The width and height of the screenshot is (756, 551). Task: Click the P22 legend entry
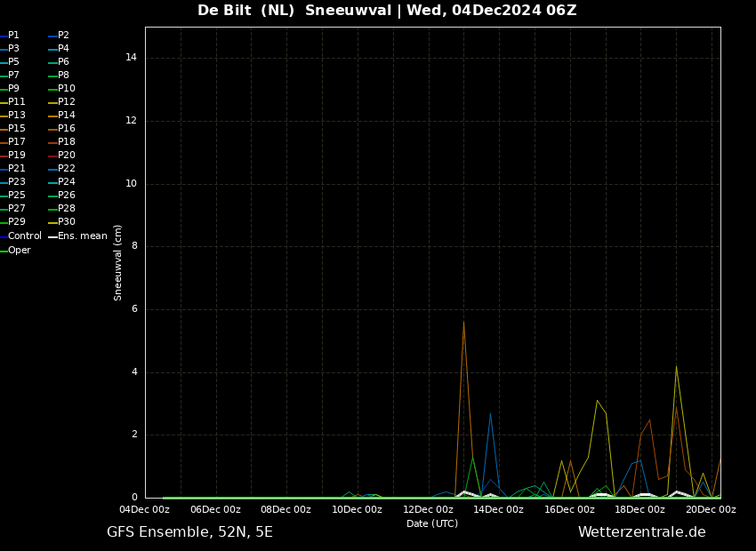point(66,169)
